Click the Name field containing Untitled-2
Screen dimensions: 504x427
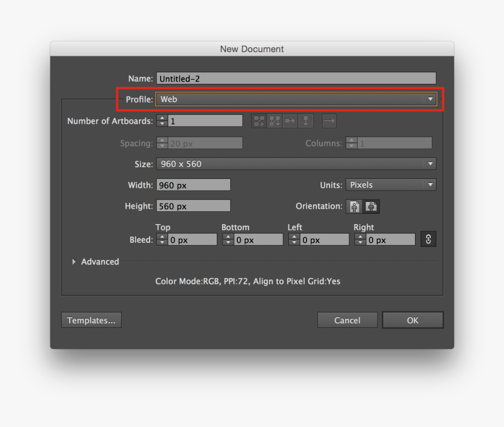(x=296, y=79)
